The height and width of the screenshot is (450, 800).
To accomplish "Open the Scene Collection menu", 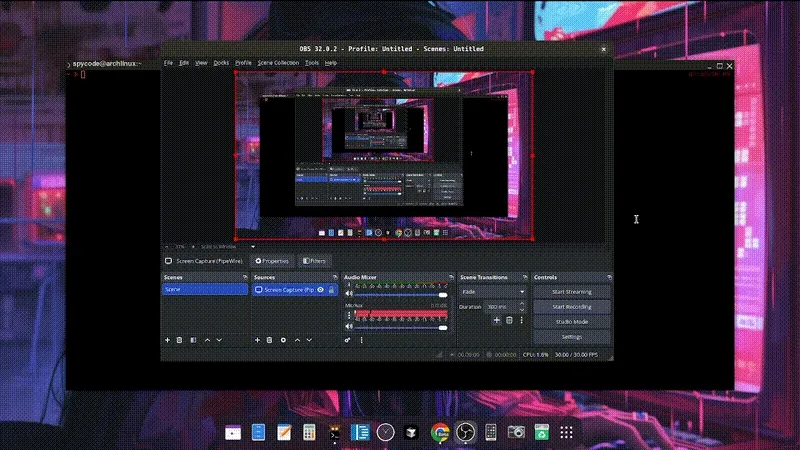I will coord(278,62).
